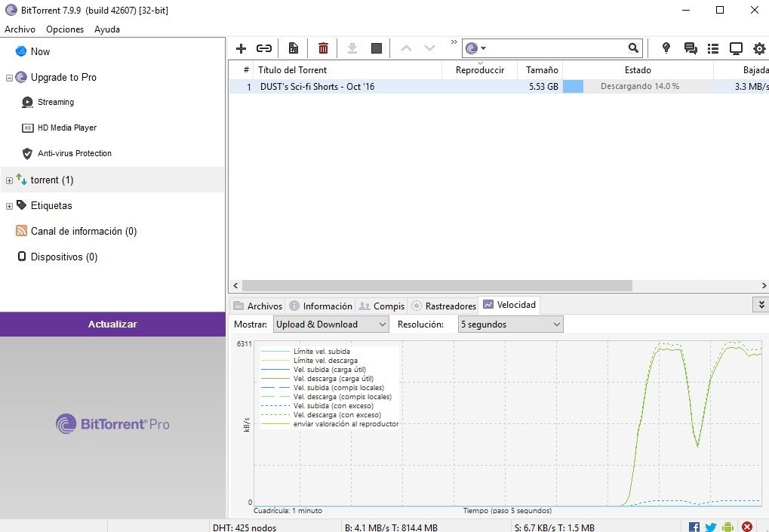769x532 pixels.
Task: Click horizontal scrollbar left arrow
Action: [235, 285]
